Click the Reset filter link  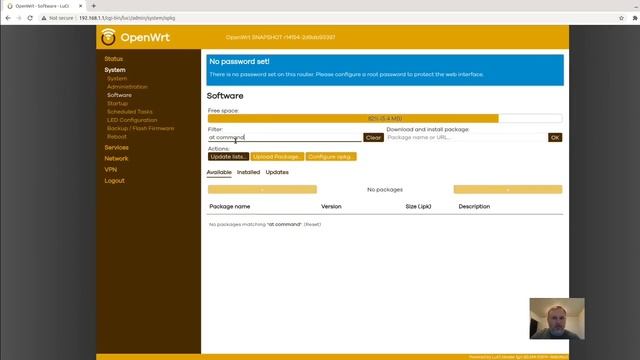click(312, 224)
